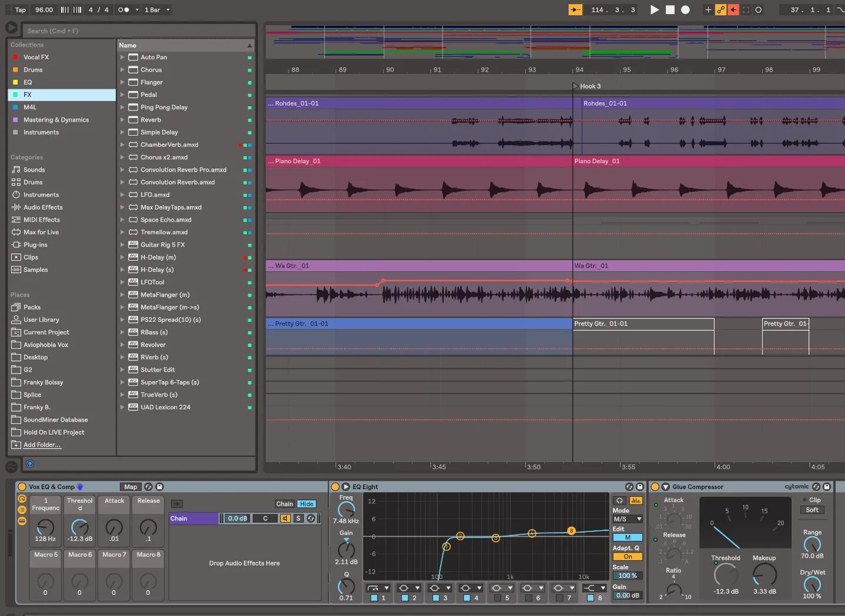Click the save preset icon on Glue Compressor
845x616 pixels.
point(827,486)
